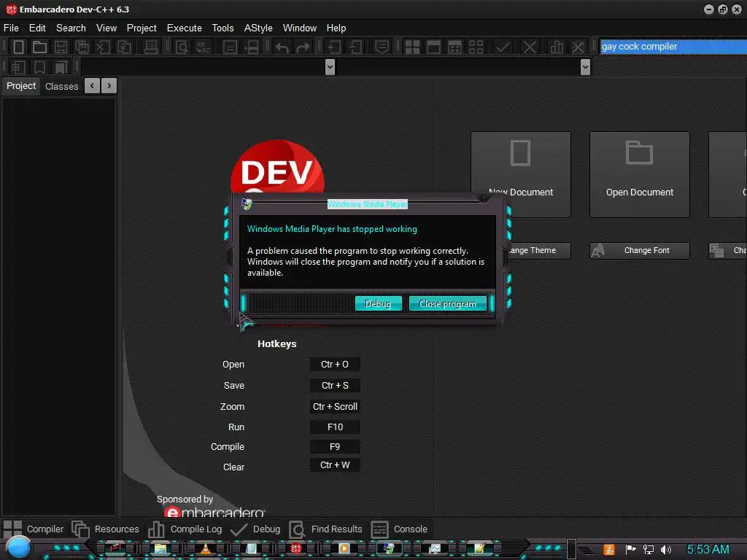
Task: Click the Insert icon at second toolbar row start
Action: tap(18, 67)
